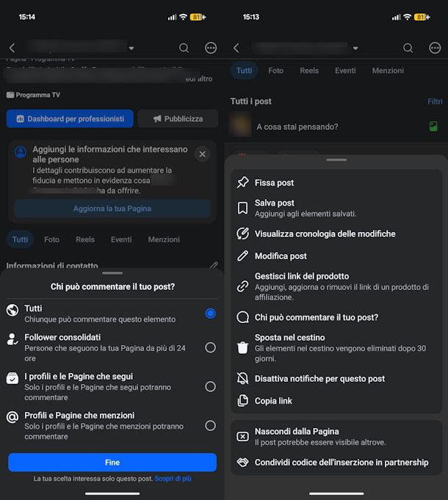Open Visualizza cronologia delle modifiche
The height and width of the screenshot is (500, 448).
336,234
